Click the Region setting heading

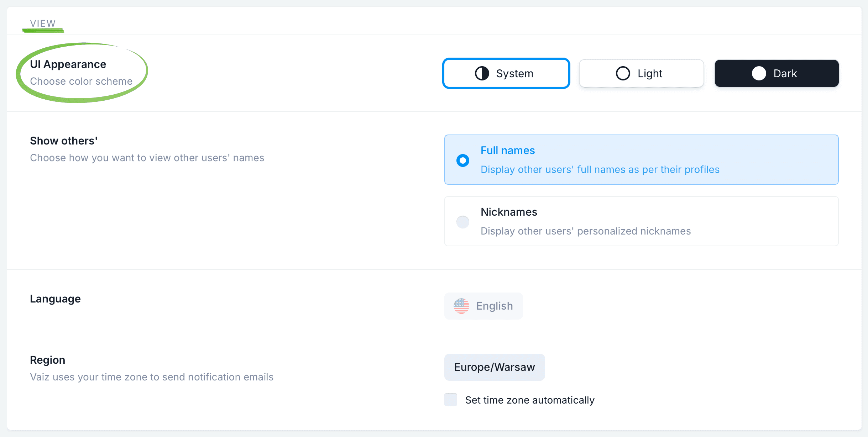[x=47, y=360]
